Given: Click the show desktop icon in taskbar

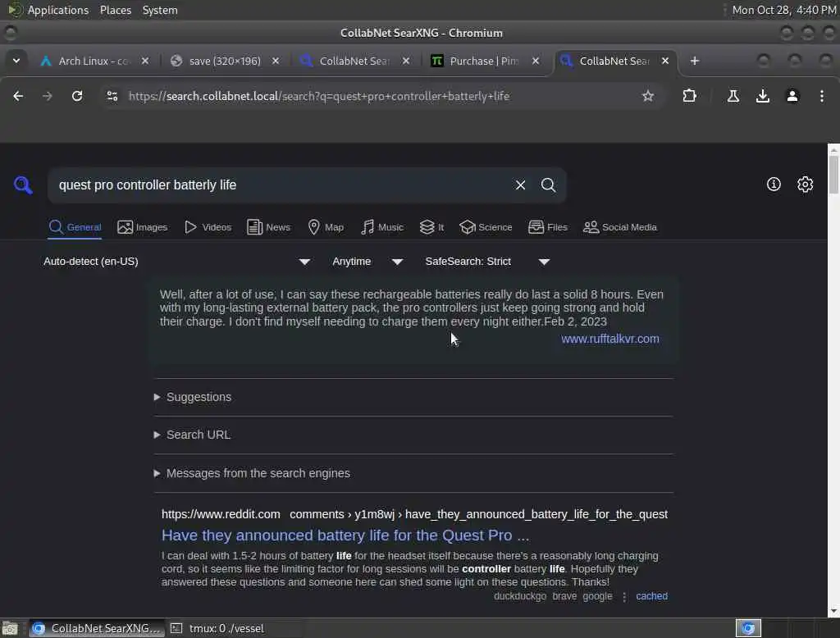Looking at the screenshot, I should (10, 628).
